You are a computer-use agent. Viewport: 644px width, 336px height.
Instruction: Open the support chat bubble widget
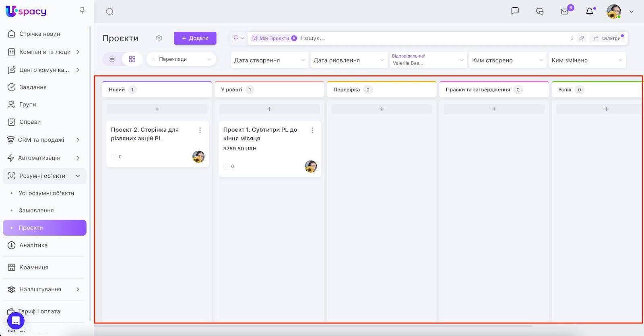click(x=16, y=321)
